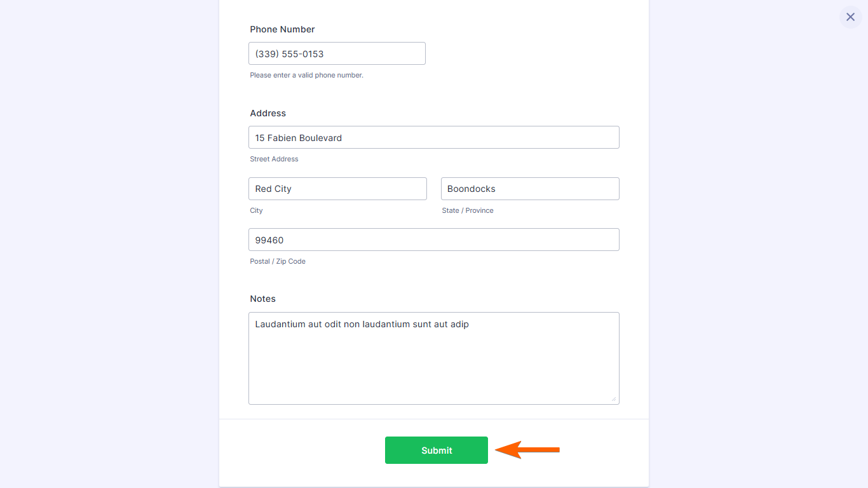
Task: Click the Street Address field with '15 Fabien Boulevard'
Action: [x=433, y=137]
